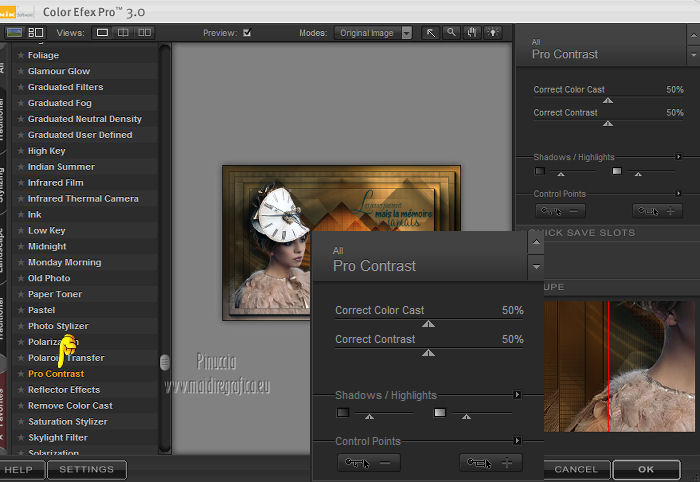Click the CANCEL button
Image resolution: width=700 pixels, height=482 pixels.
click(576, 469)
